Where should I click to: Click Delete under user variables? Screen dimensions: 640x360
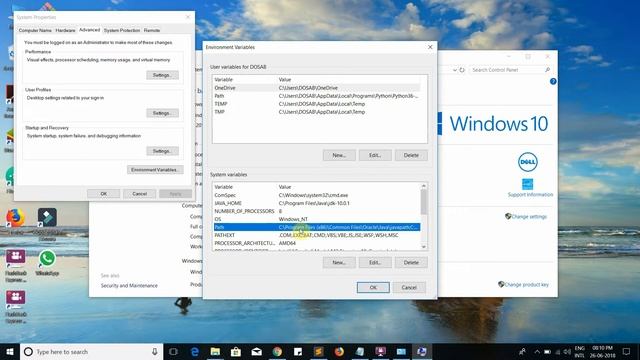pyautogui.click(x=411, y=156)
